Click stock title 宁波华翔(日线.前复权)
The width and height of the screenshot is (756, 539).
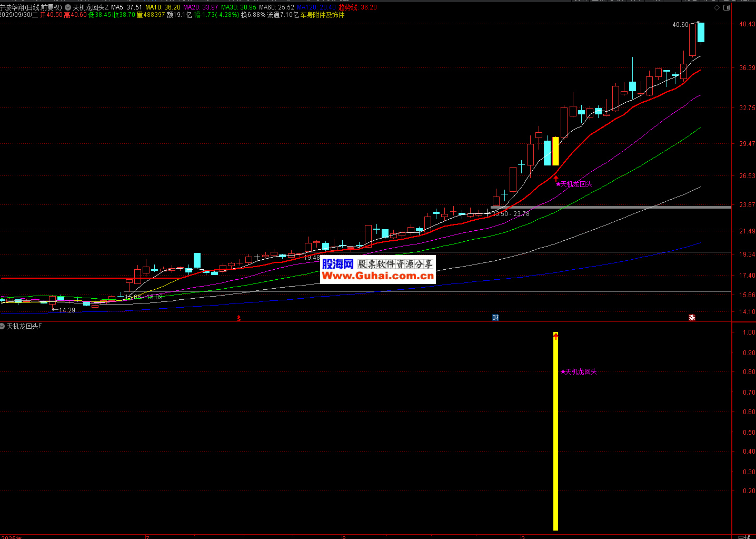point(31,7)
